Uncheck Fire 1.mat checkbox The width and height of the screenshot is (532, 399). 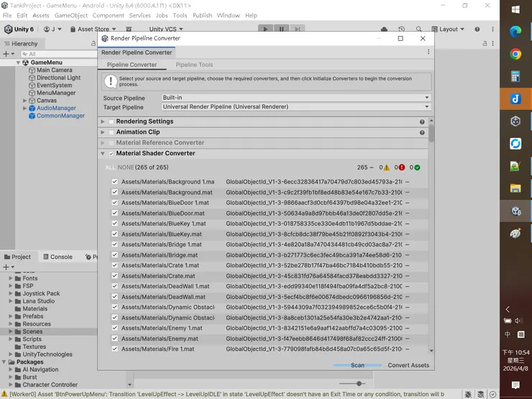point(115,349)
